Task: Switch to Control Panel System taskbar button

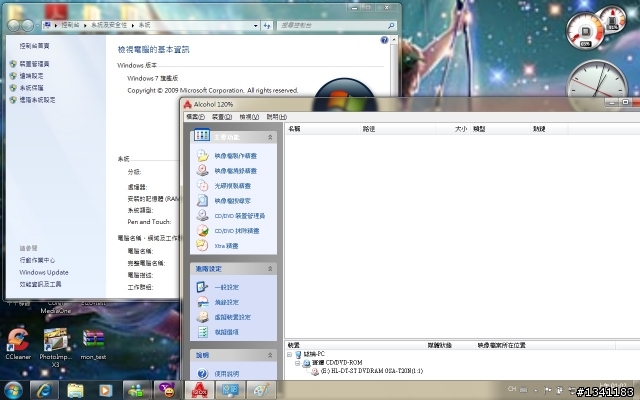Action: click(230, 391)
